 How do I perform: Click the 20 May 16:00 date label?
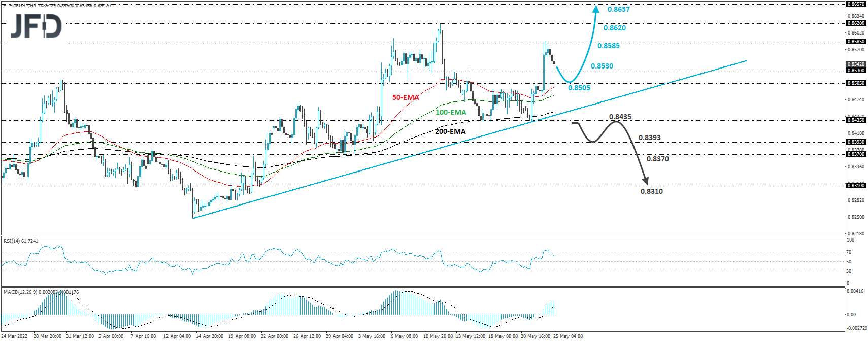point(536,336)
